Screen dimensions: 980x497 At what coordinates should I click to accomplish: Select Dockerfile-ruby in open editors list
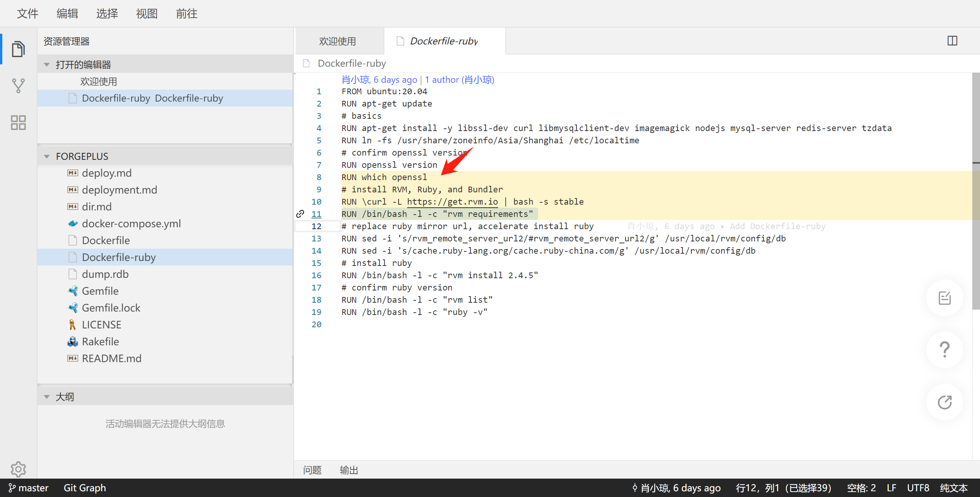point(165,98)
